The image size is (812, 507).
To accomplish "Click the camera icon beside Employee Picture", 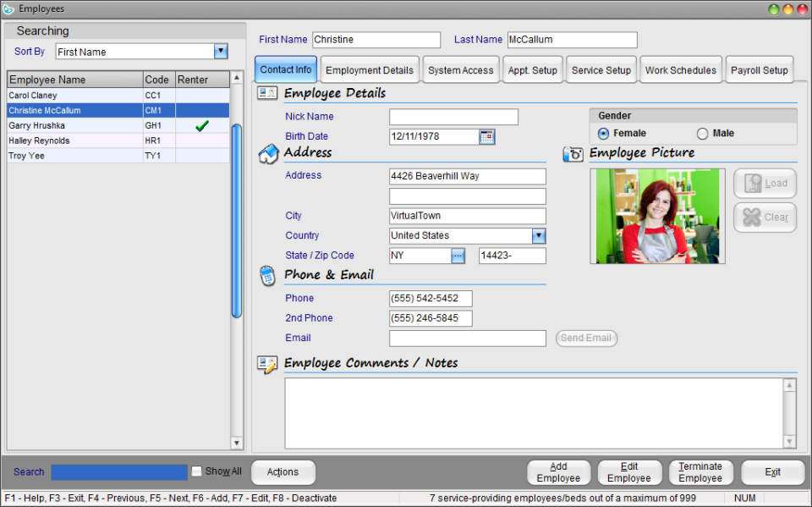I will 573,154.
